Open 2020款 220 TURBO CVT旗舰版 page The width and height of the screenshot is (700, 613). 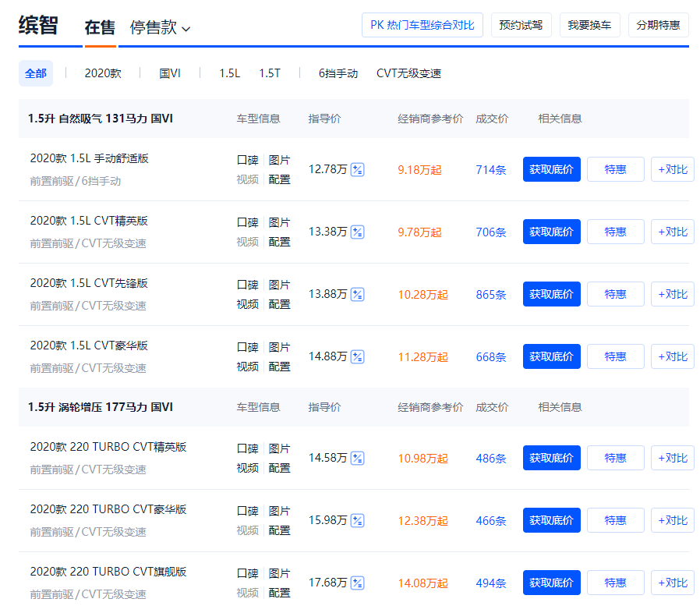(108, 572)
